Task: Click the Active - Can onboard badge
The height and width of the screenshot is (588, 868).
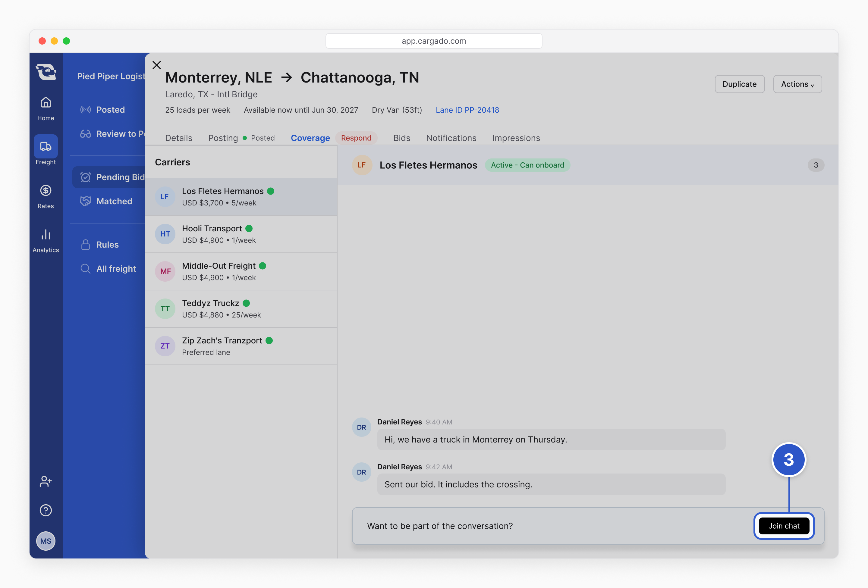Action: (527, 165)
